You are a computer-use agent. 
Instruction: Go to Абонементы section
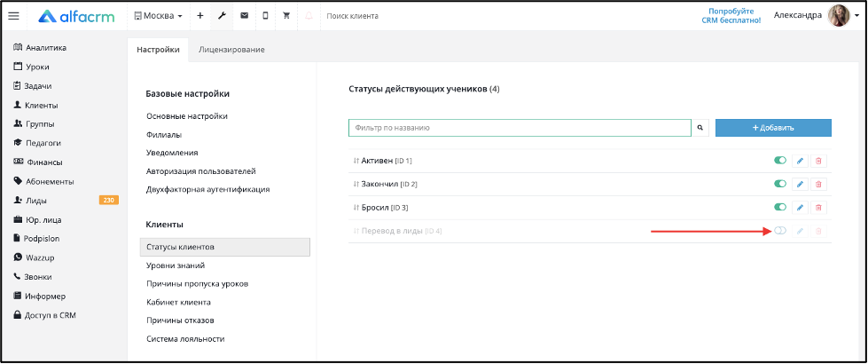point(43,181)
